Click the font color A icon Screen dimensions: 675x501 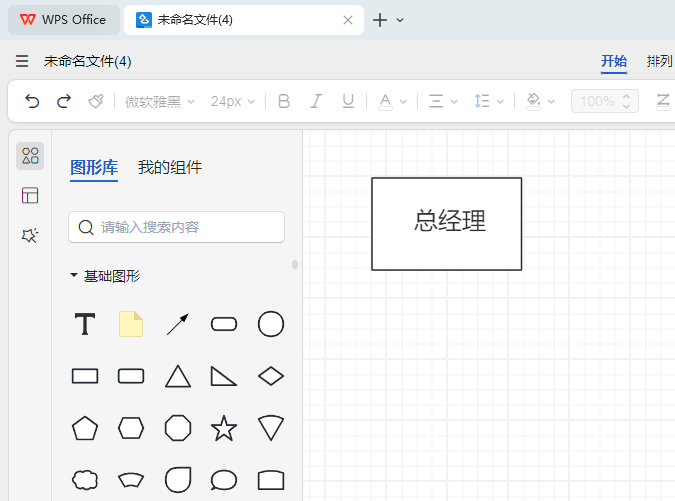[385, 102]
